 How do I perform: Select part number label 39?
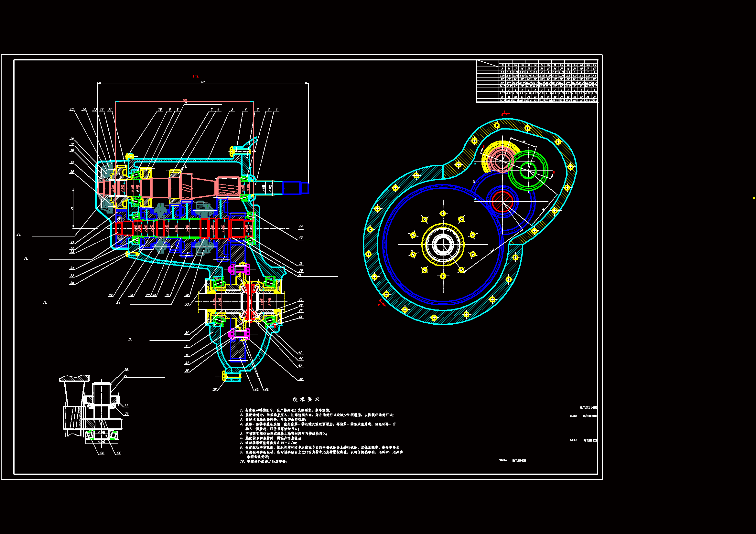tap(215, 389)
